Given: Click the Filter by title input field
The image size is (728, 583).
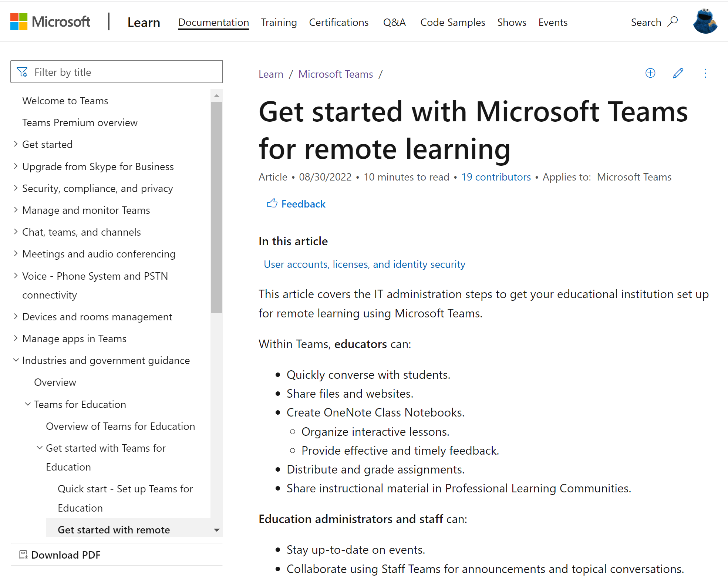Looking at the screenshot, I should coord(117,72).
